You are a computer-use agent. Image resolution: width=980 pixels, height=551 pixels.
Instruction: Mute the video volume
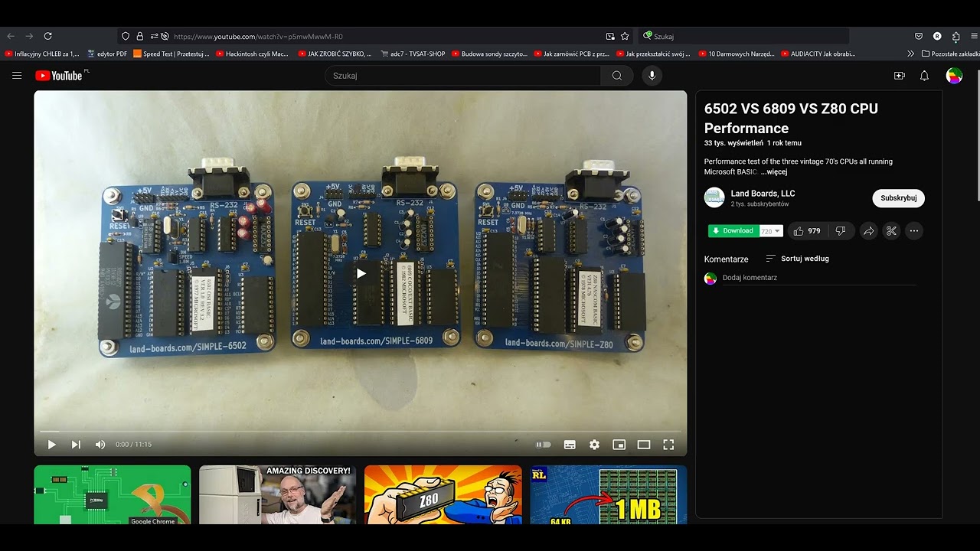100,445
